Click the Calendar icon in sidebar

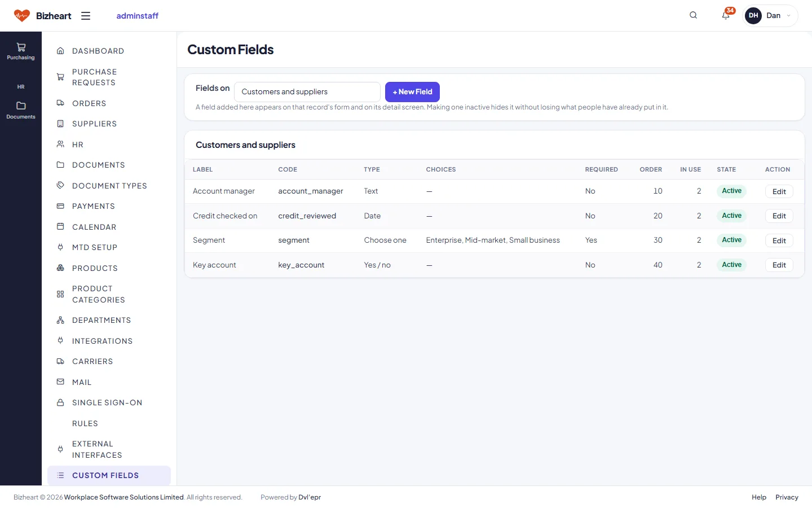click(x=60, y=227)
